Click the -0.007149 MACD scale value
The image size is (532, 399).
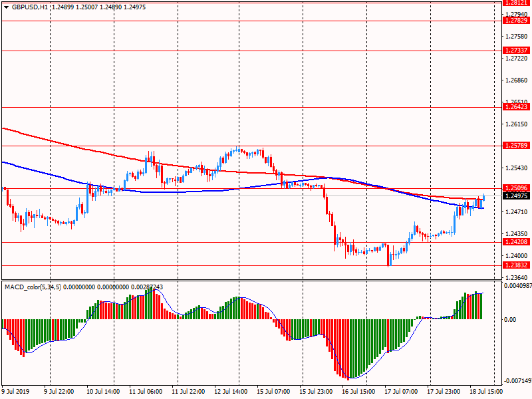pyautogui.click(x=518, y=381)
